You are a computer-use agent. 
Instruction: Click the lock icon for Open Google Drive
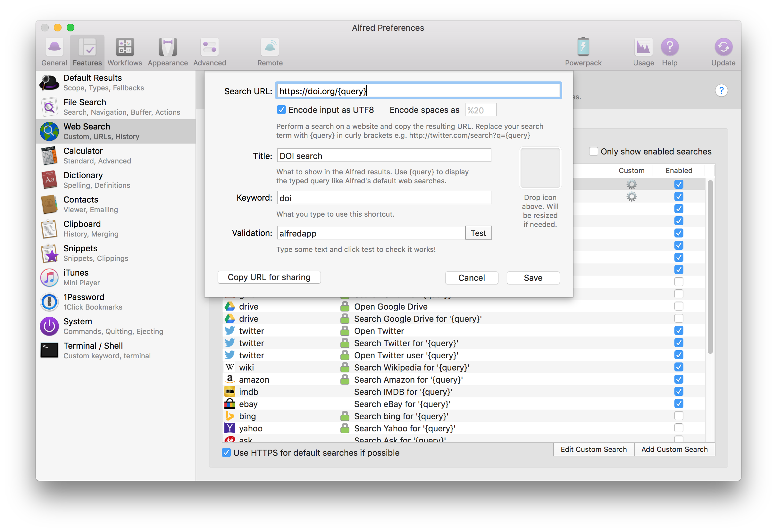(345, 306)
